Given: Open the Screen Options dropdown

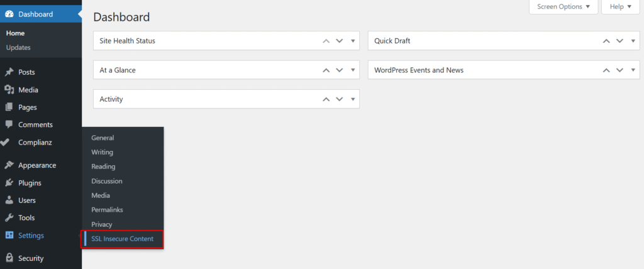Looking at the screenshot, I should tap(563, 7).
